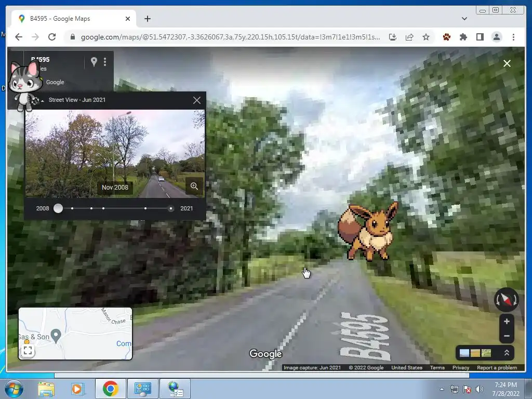Click the compass control

[x=506, y=300]
